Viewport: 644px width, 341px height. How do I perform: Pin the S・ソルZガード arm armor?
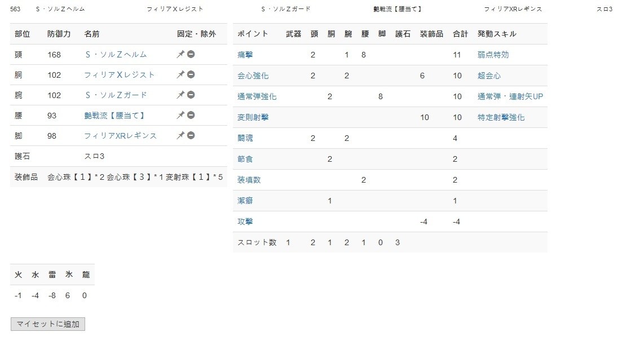tap(180, 95)
